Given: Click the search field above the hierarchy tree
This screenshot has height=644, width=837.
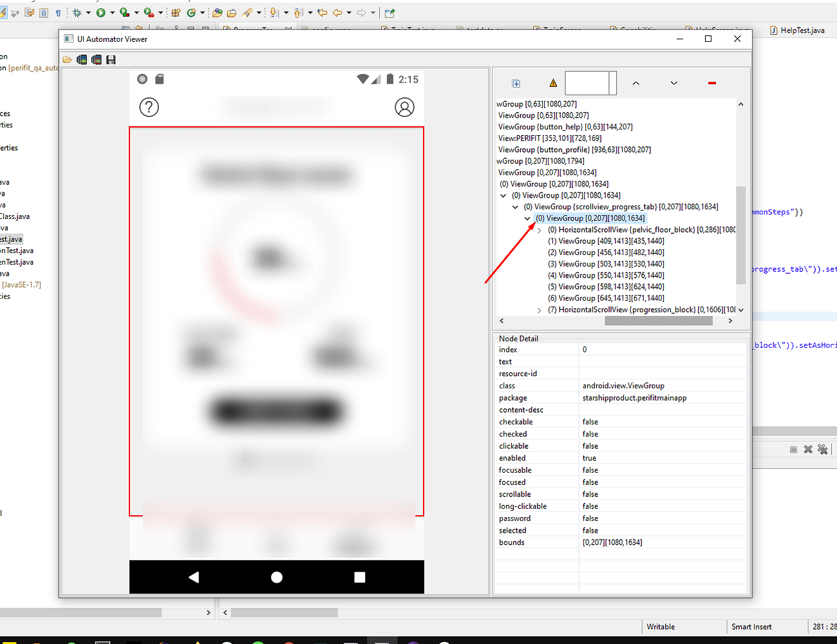Looking at the screenshot, I should pyautogui.click(x=590, y=83).
